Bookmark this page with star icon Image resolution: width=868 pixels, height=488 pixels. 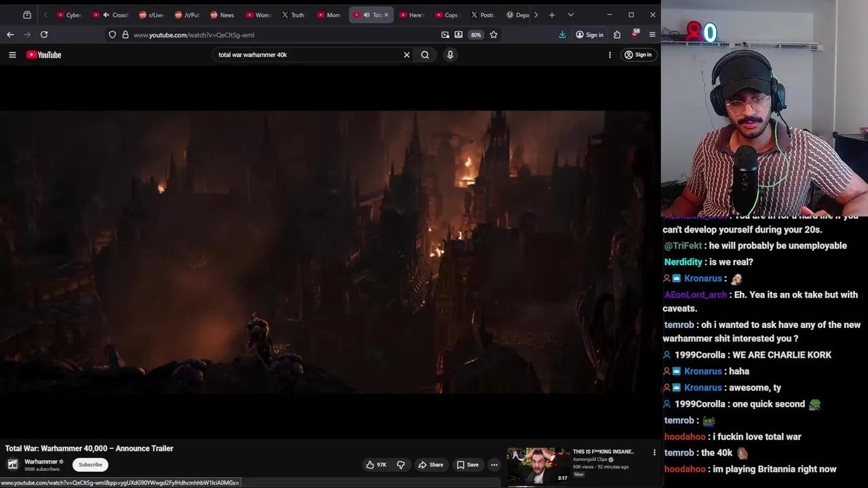tap(494, 35)
